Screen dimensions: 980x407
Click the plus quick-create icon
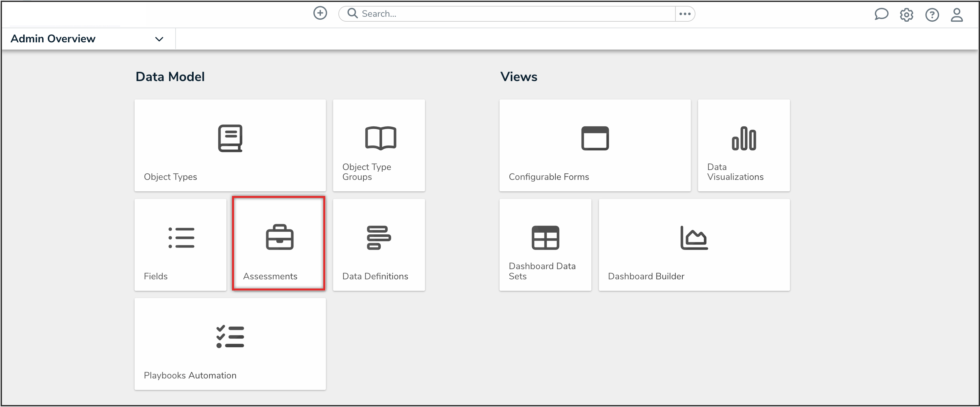pos(320,13)
